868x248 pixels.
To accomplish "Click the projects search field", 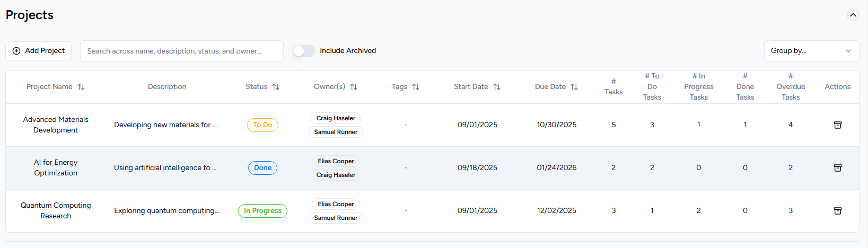I will coord(181,51).
